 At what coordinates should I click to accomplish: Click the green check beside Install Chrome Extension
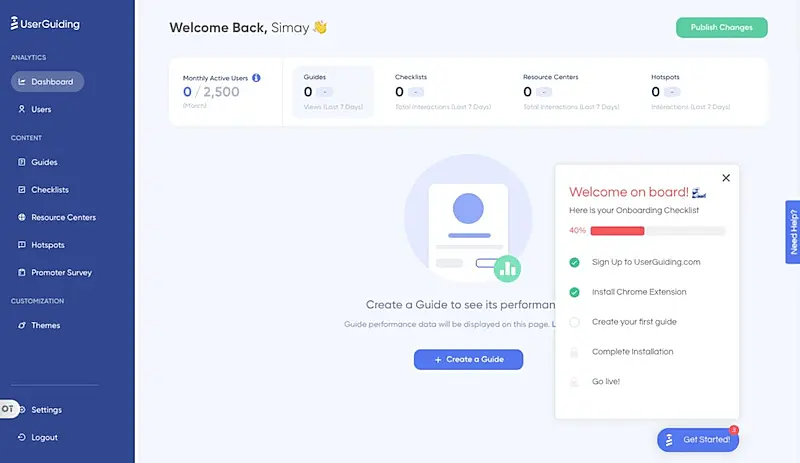pyautogui.click(x=574, y=292)
